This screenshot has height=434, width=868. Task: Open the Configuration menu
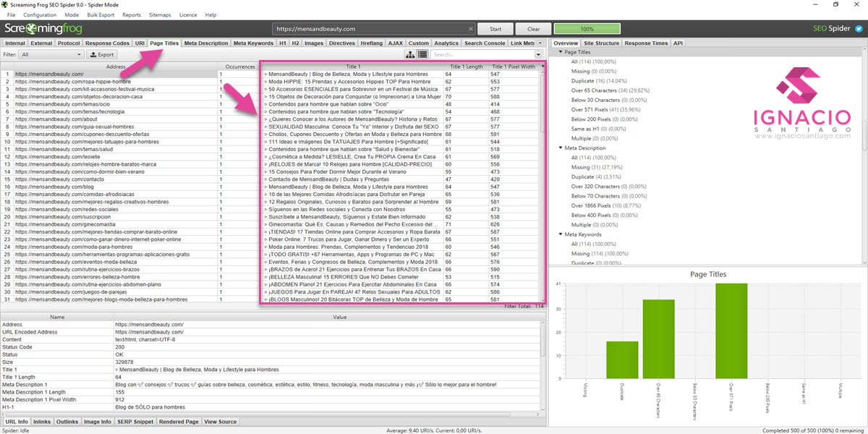(40, 14)
